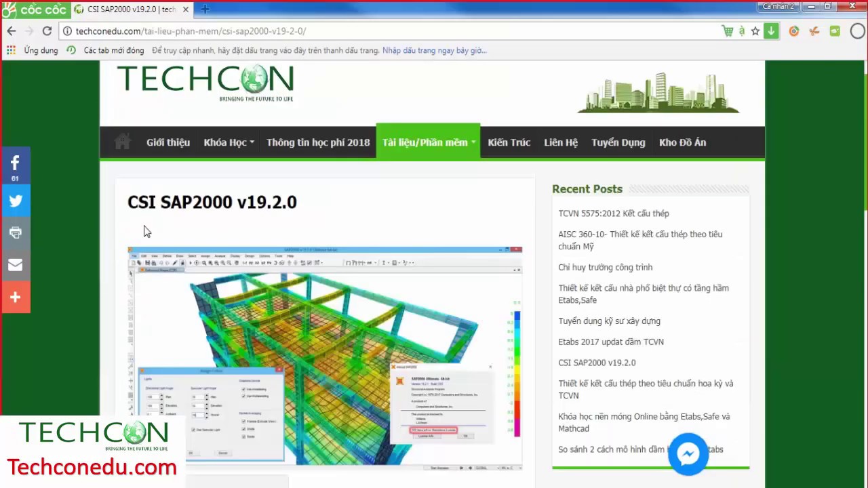This screenshot has height=488, width=868.
Task: Open kết cấu thép theo tiêu chuẩn hoa kỳ post
Action: coord(646,389)
